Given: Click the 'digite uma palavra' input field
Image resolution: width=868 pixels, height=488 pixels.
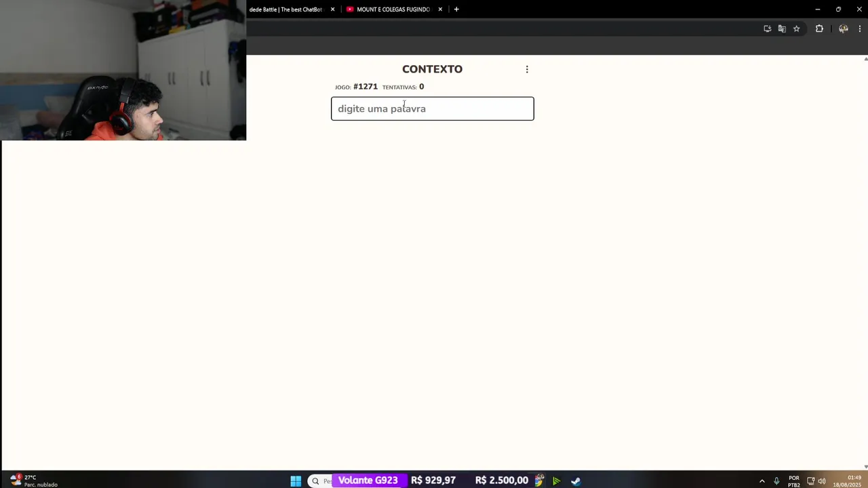Looking at the screenshot, I should (x=433, y=108).
